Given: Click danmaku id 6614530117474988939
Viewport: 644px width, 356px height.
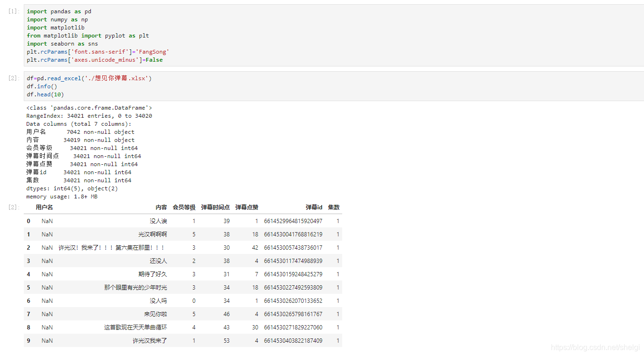Looking at the screenshot, I should (x=293, y=261).
